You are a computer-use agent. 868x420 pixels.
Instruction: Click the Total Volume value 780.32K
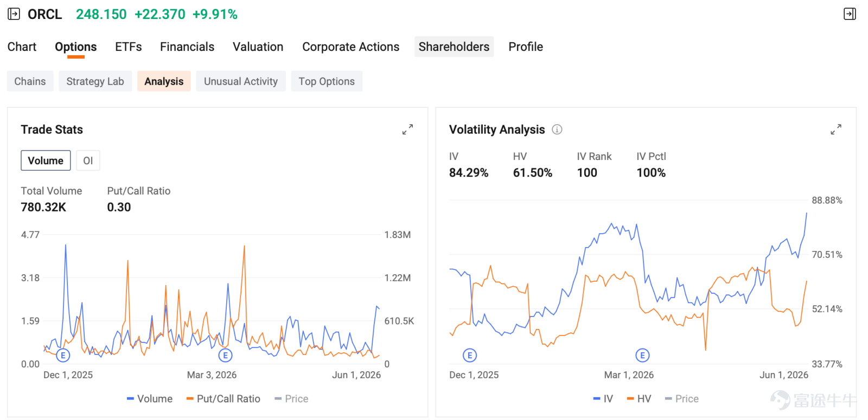point(43,207)
